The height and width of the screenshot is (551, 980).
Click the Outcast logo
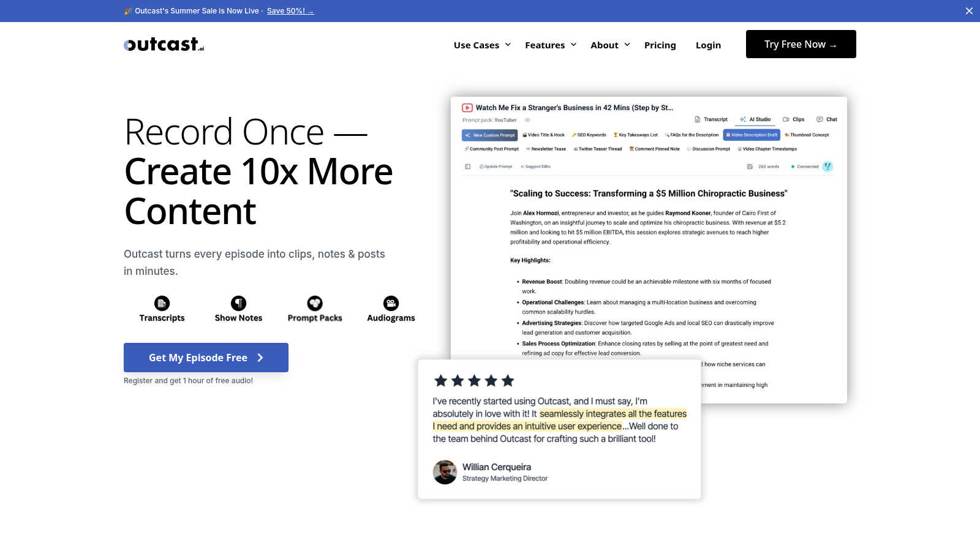pyautogui.click(x=164, y=44)
